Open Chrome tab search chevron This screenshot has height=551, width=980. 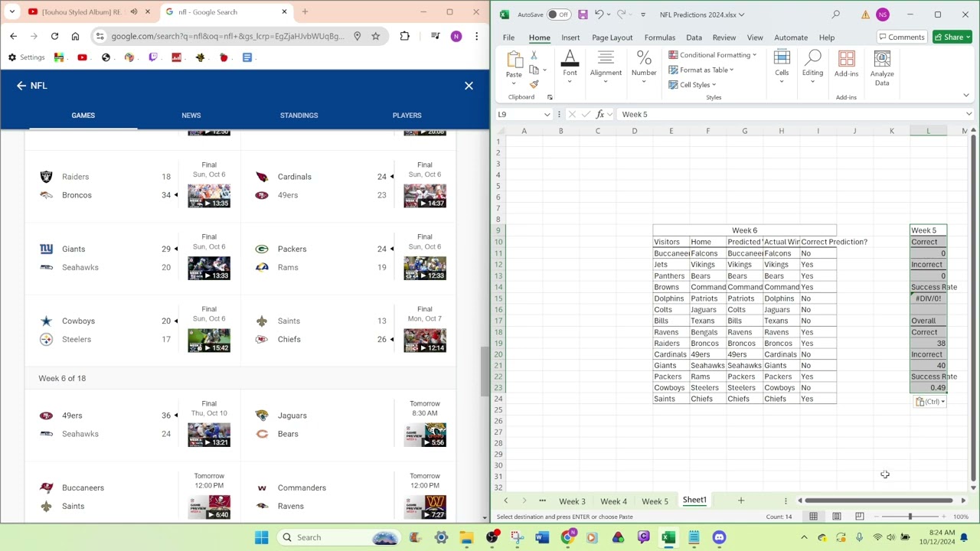coord(12,11)
